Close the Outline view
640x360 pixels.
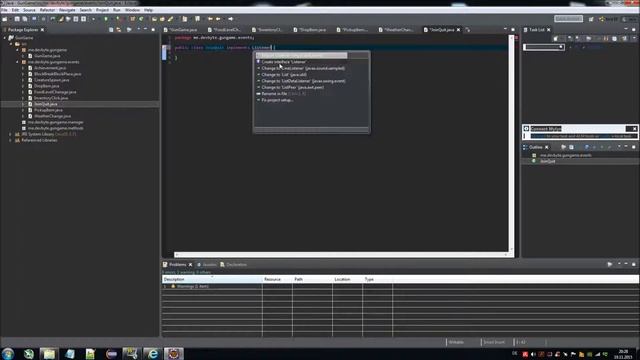tap(547, 147)
